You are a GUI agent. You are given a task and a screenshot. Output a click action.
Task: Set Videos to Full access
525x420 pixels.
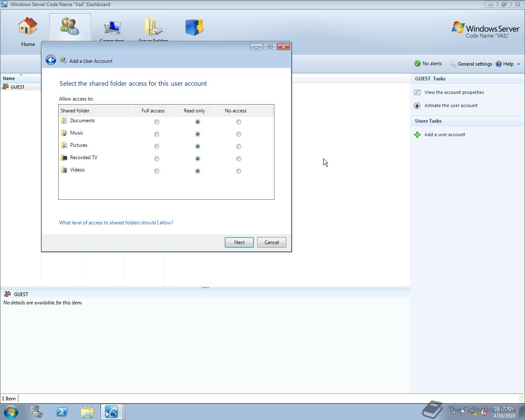tap(157, 171)
